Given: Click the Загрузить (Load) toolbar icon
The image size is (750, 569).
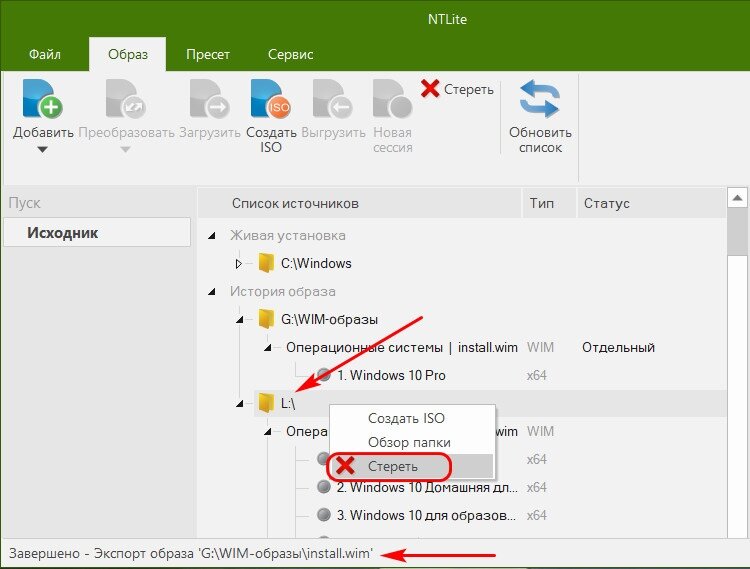Looking at the screenshot, I should (210, 98).
